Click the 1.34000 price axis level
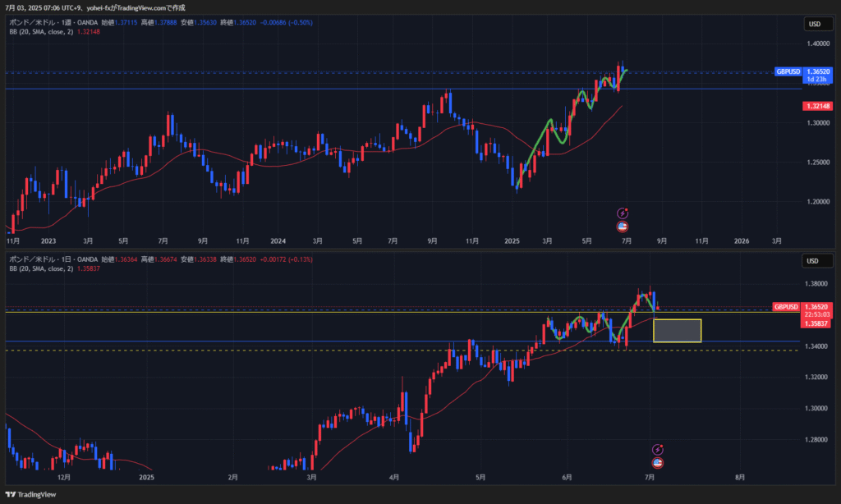 (x=816, y=346)
